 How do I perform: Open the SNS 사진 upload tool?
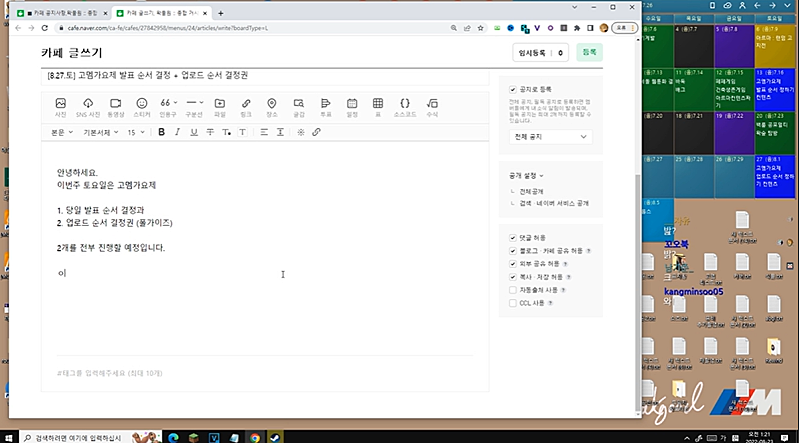pyautogui.click(x=88, y=108)
